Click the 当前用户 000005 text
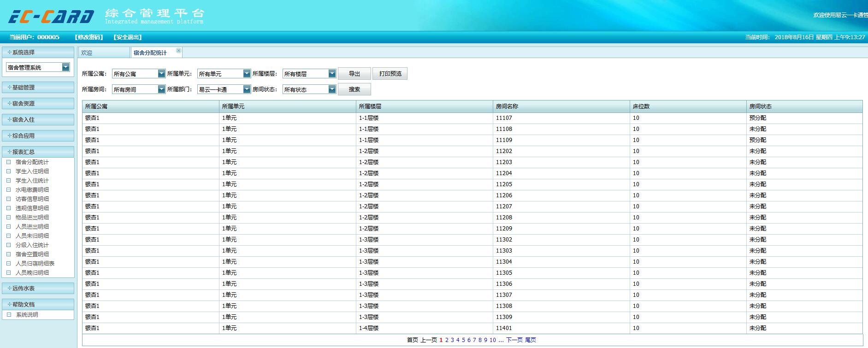 click(35, 37)
